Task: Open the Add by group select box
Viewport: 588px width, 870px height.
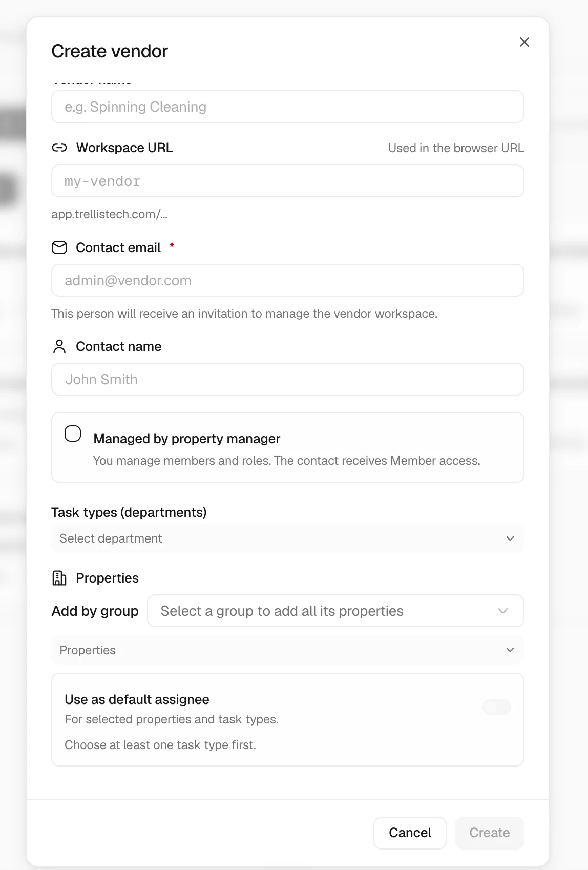Action: pyautogui.click(x=335, y=611)
